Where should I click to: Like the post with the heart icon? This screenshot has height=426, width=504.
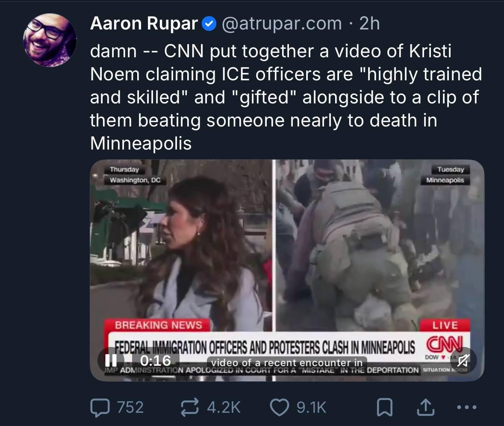279,407
